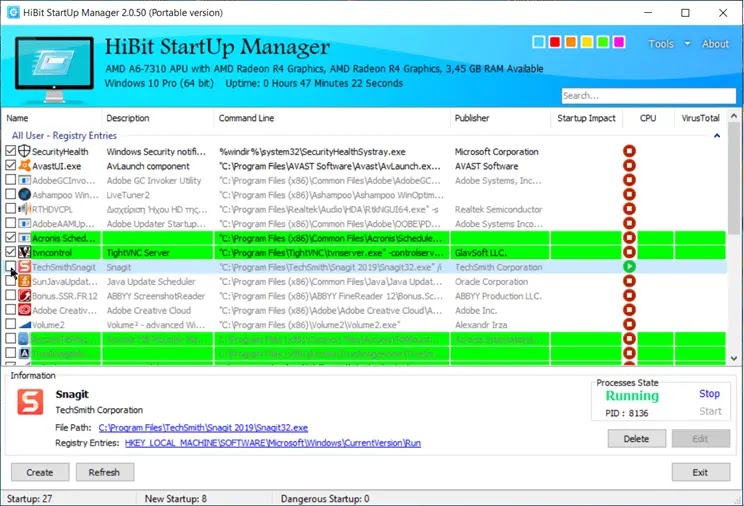
Task: Click the Adobe Creative Cloud icon
Action: (x=24, y=310)
